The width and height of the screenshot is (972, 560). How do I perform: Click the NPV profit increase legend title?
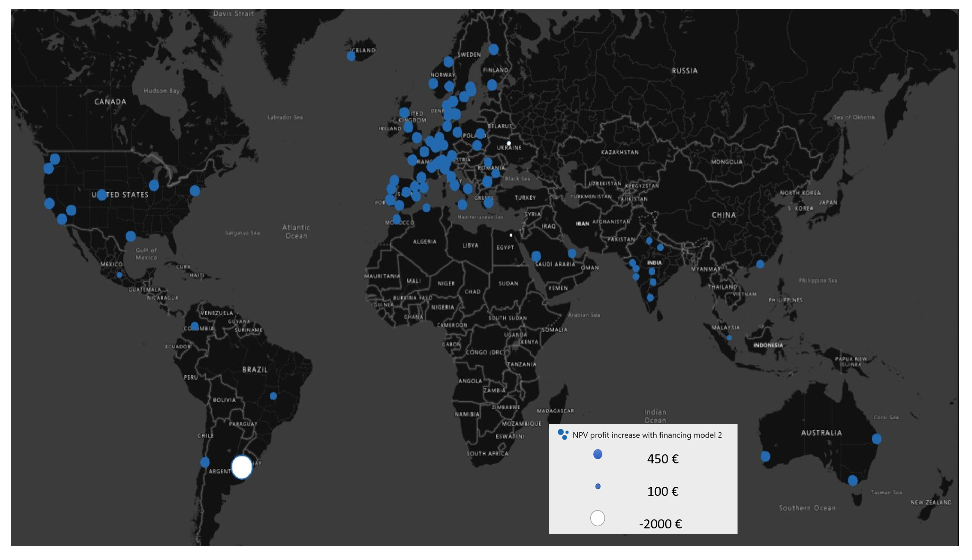[647, 435]
